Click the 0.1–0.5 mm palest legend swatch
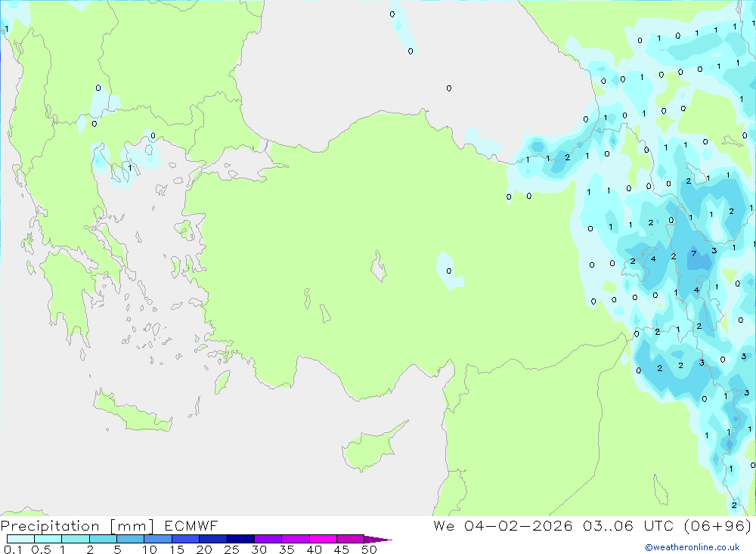This screenshot has height=554, width=756. click(x=20, y=539)
